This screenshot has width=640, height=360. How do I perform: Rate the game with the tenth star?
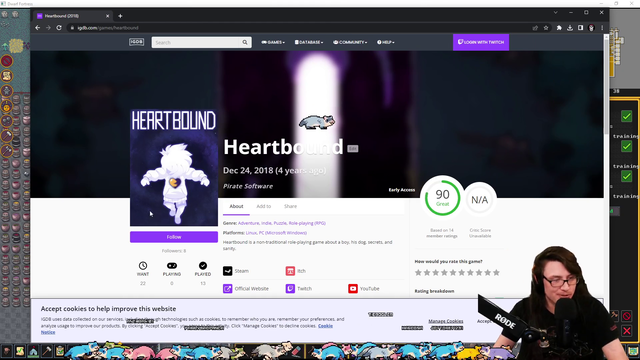click(x=496, y=273)
